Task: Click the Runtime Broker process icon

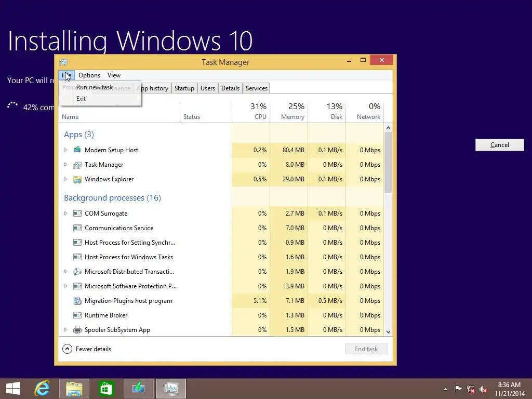Action: pos(77,315)
